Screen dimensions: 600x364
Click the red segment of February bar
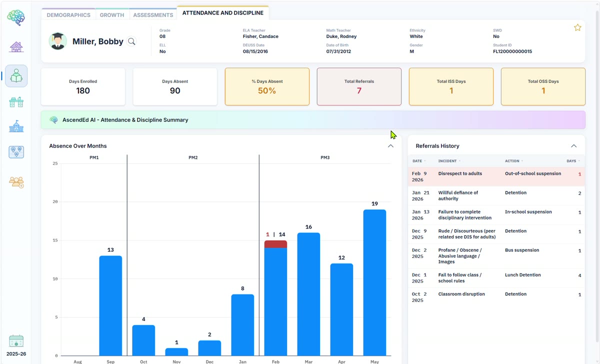point(275,244)
